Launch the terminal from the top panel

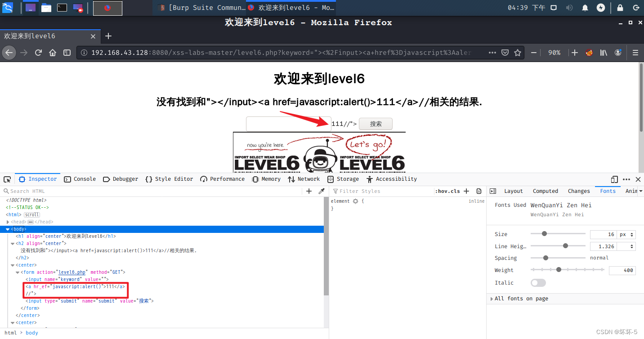click(x=62, y=8)
